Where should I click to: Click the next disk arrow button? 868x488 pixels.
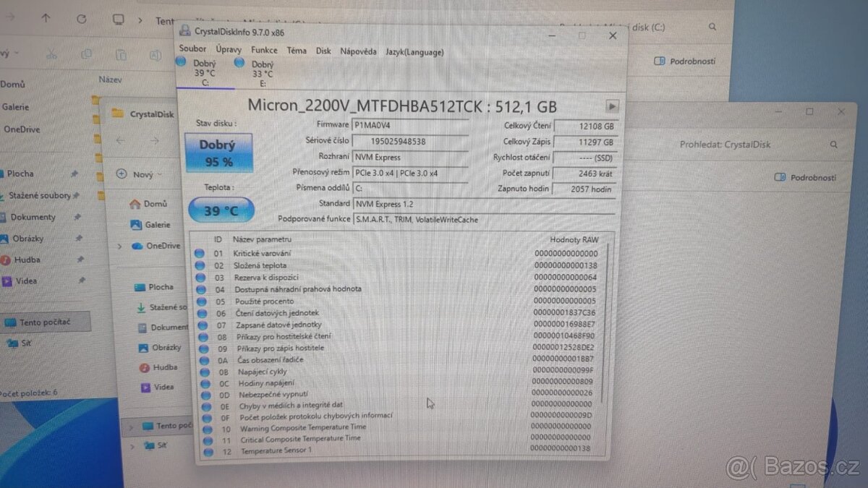tap(612, 106)
